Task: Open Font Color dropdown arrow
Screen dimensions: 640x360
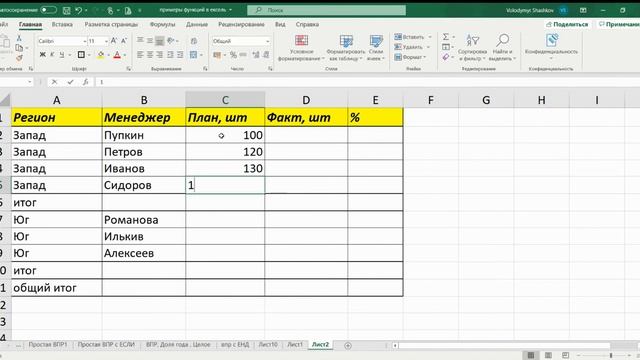Action: 125,55
